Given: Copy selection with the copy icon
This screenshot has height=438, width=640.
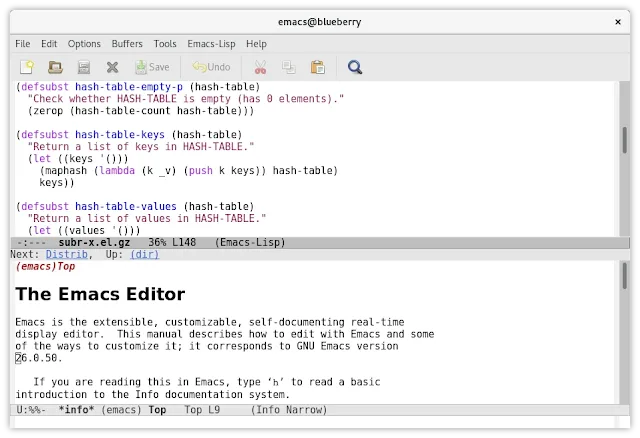Looking at the screenshot, I should click(x=289, y=67).
